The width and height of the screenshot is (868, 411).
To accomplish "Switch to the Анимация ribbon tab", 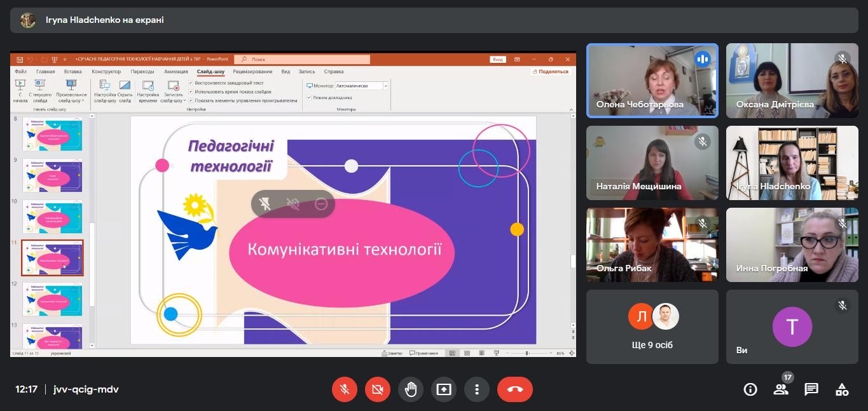I will pos(176,72).
